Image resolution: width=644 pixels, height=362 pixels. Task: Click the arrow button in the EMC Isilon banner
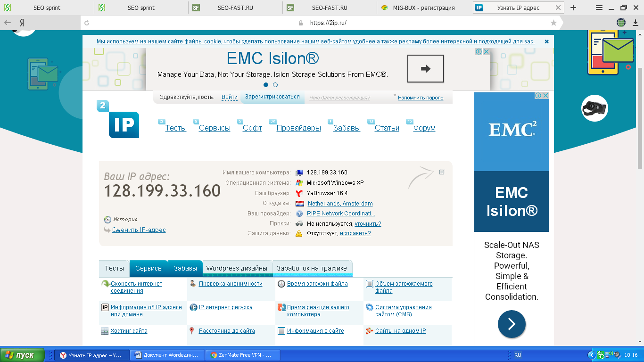click(426, 69)
